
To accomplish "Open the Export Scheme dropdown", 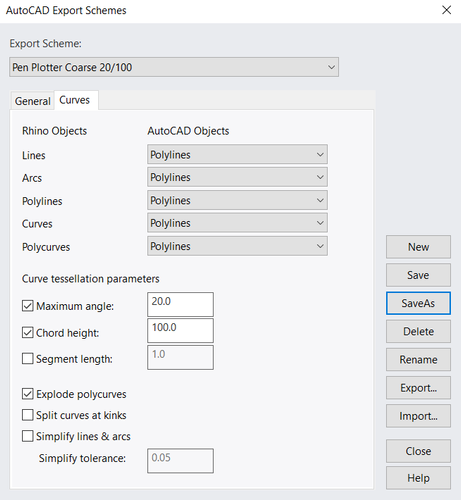I will coord(174,67).
